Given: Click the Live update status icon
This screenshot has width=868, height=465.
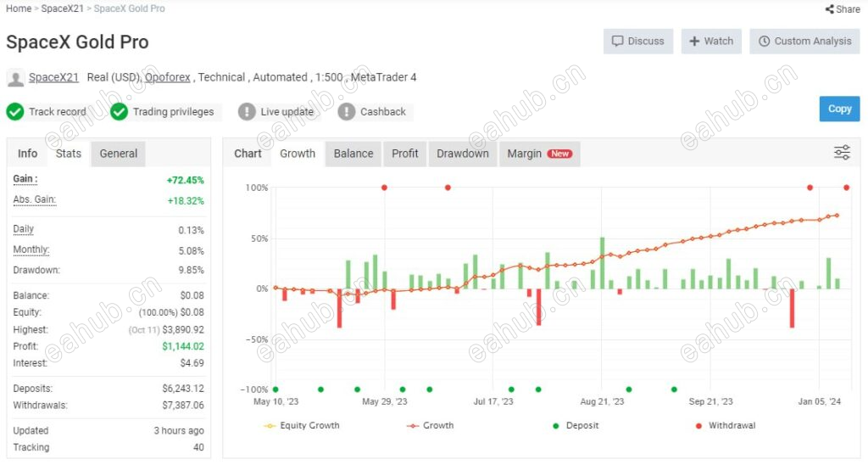Looking at the screenshot, I should pos(247,112).
